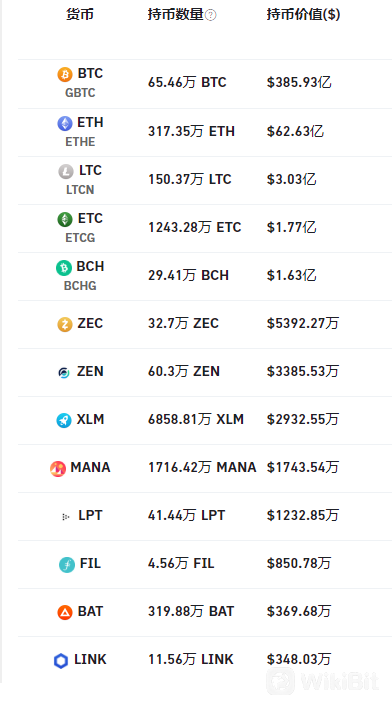The height and width of the screenshot is (710, 392).
Task: Click the green Ethereum Classic ETC icon
Action: point(65,220)
